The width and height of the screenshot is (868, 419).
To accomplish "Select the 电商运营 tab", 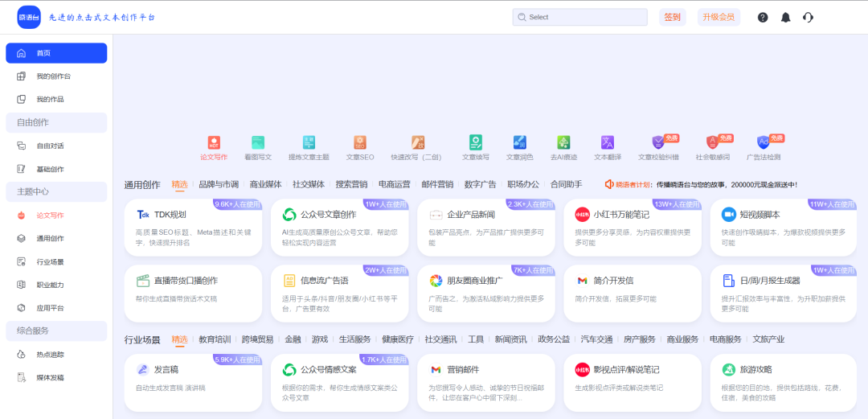I will point(395,184).
